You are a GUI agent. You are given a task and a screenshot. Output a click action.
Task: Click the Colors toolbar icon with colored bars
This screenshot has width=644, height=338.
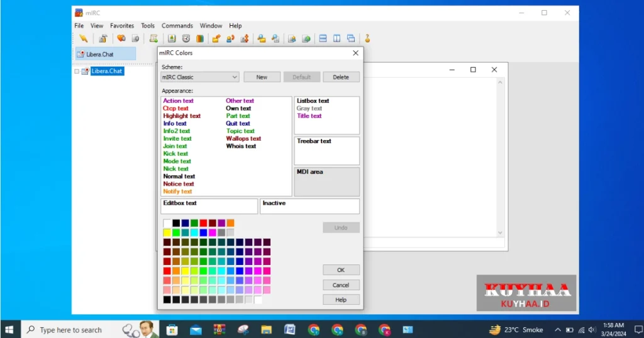pos(200,38)
